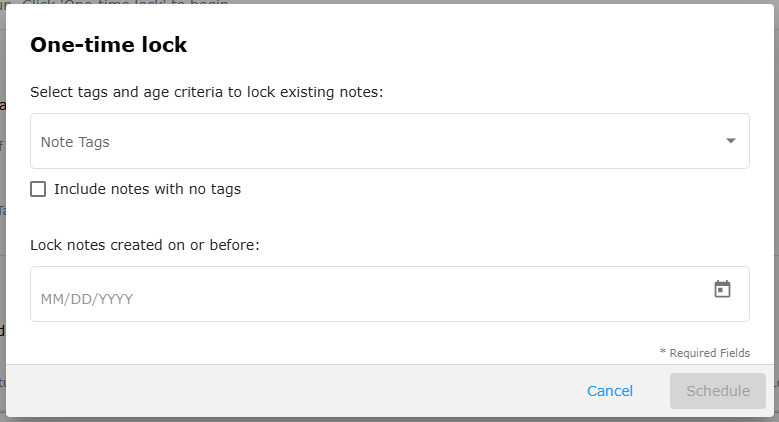
Task: Expand the Note Tags dropdown arrow
Action: [x=730, y=141]
